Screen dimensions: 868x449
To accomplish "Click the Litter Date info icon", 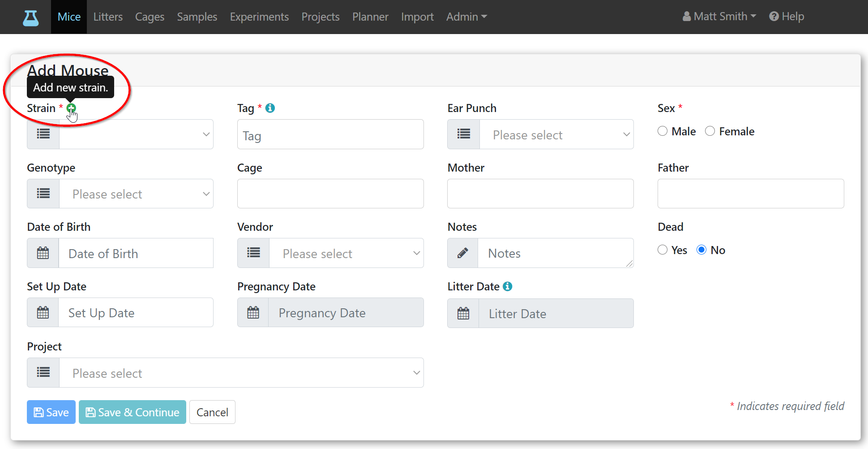I will click(507, 286).
